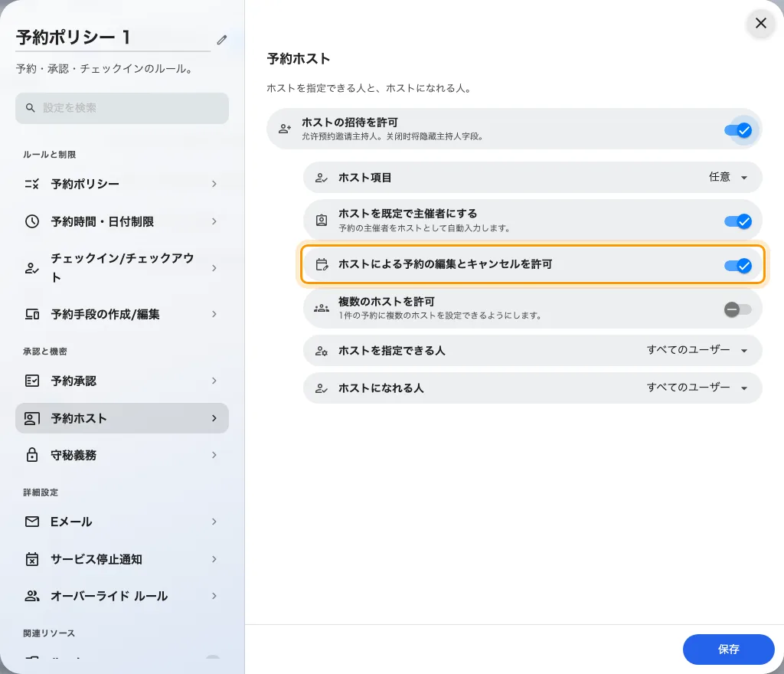Click the 設定を検索 search field
This screenshot has height=674, width=784.
122,108
